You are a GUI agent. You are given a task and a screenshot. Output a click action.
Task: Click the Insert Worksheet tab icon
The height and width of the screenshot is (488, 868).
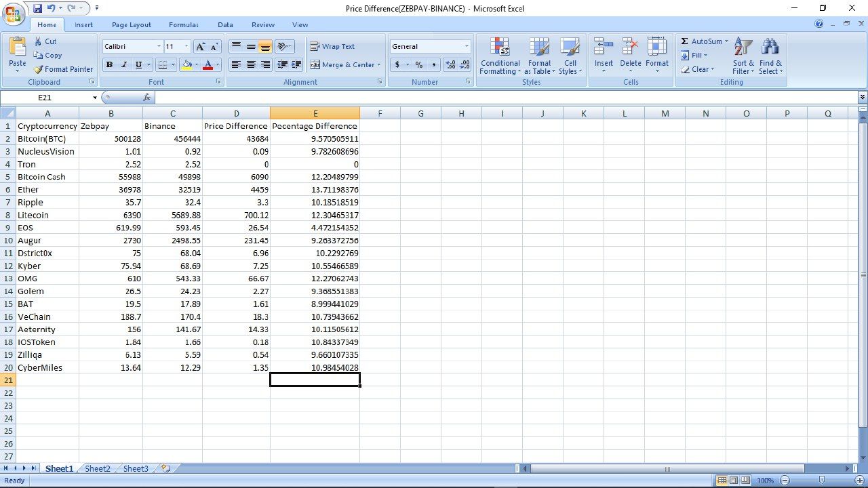click(165, 468)
